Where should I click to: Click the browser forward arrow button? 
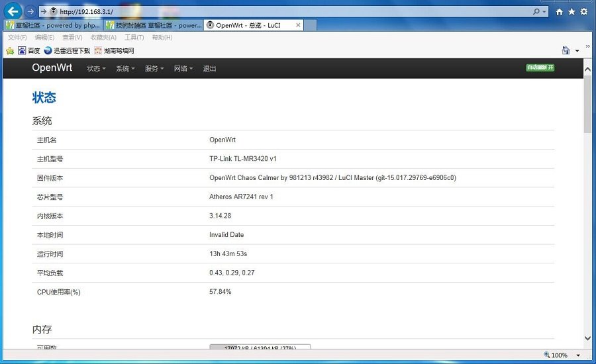click(x=30, y=11)
